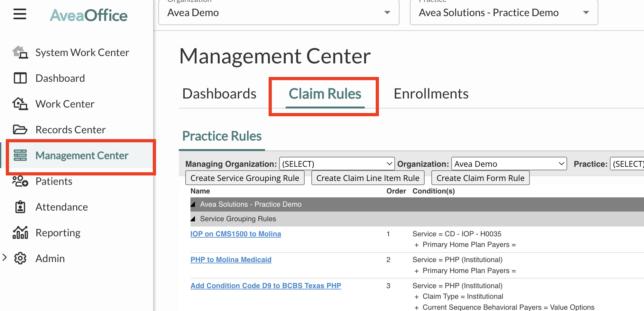
Task: Open System Work Center icon
Action: point(20,52)
